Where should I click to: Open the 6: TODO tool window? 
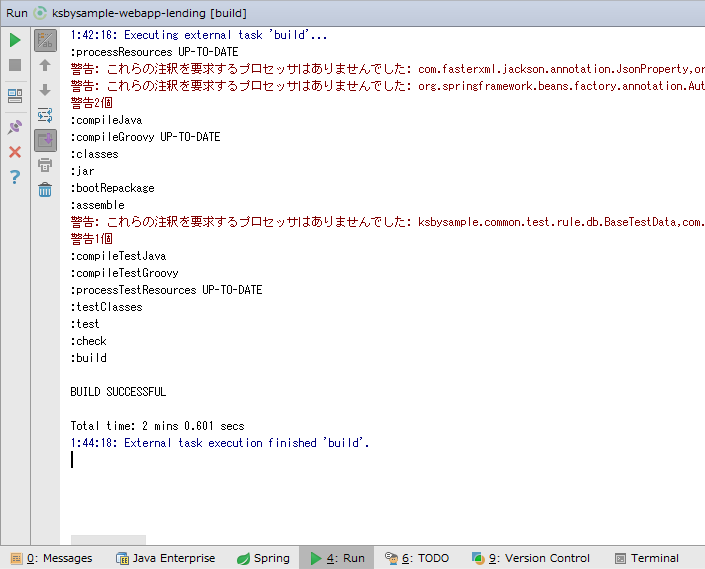(x=417, y=558)
